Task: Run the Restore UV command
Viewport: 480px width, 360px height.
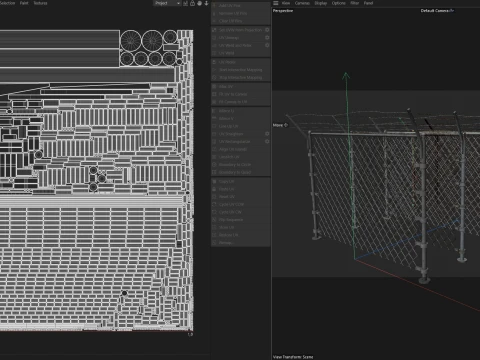Action: click(x=240, y=235)
